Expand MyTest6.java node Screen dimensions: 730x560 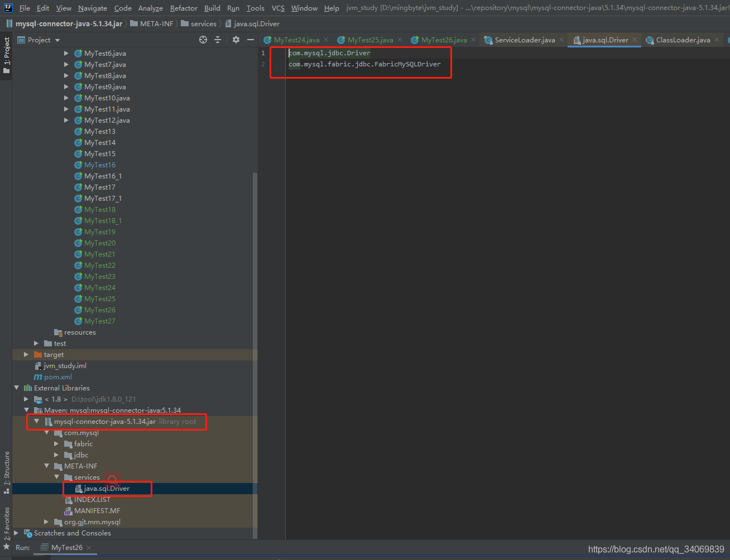[x=66, y=54]
